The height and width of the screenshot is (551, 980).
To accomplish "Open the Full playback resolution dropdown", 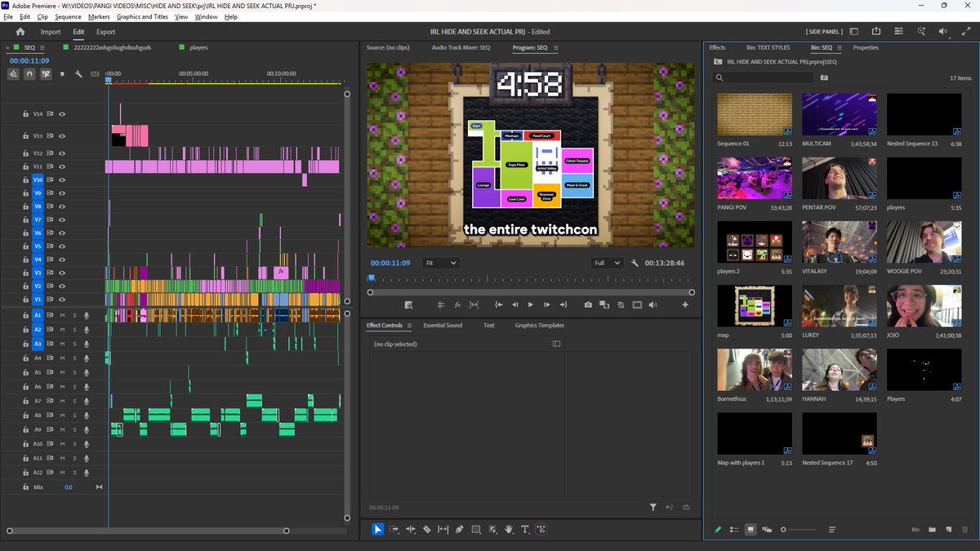I will [608, 264].
